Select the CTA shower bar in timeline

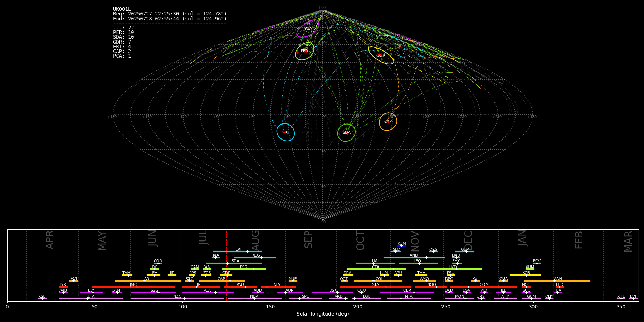click(376, 269)
